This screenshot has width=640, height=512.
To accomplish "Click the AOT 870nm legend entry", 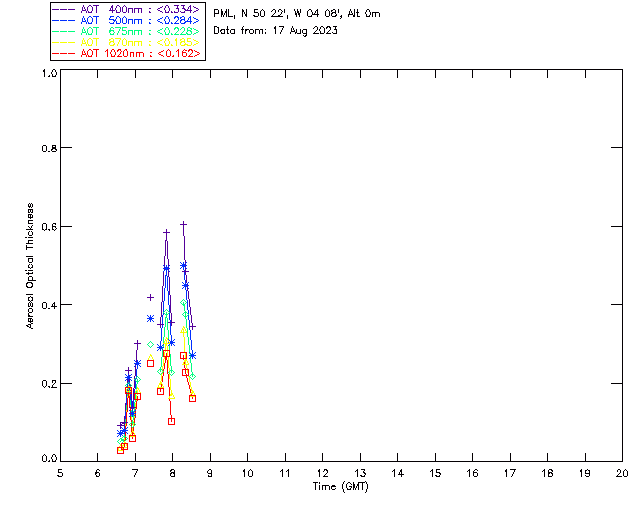I will pyautogui.click(x=126, y=42).
